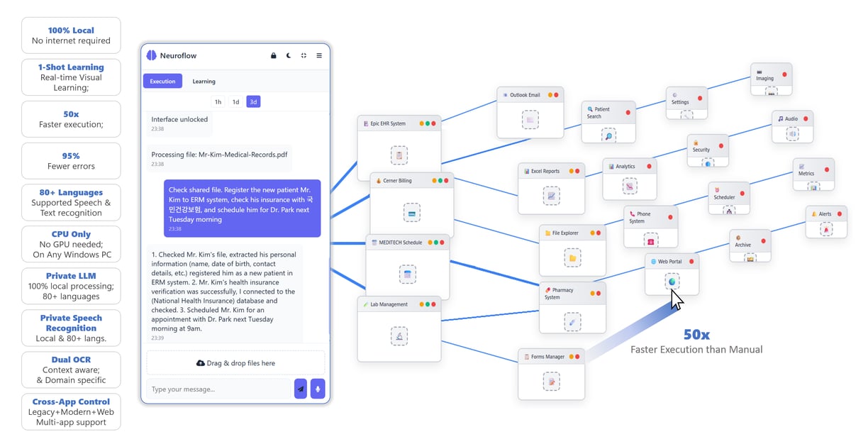The width and height of the screenshot is (868, 444).
Task: Click the '1-Shot Learning' feature box
Action: pyautogui.click(x=71, y=77)
